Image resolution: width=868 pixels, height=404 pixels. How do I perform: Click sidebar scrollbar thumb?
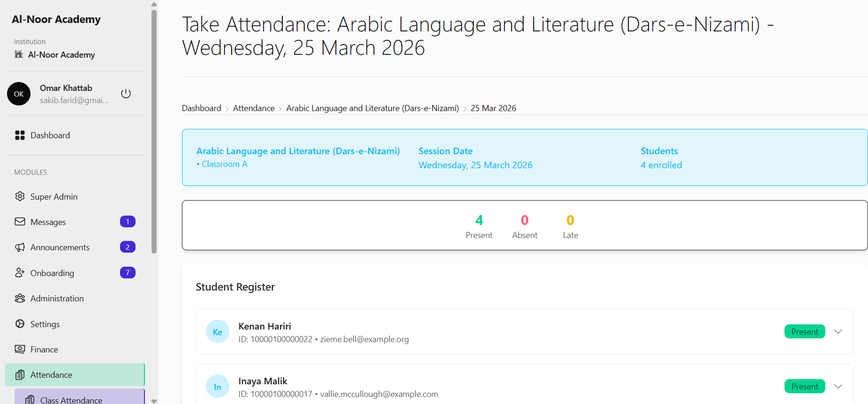pyautogui.click(x=154, y=131)
